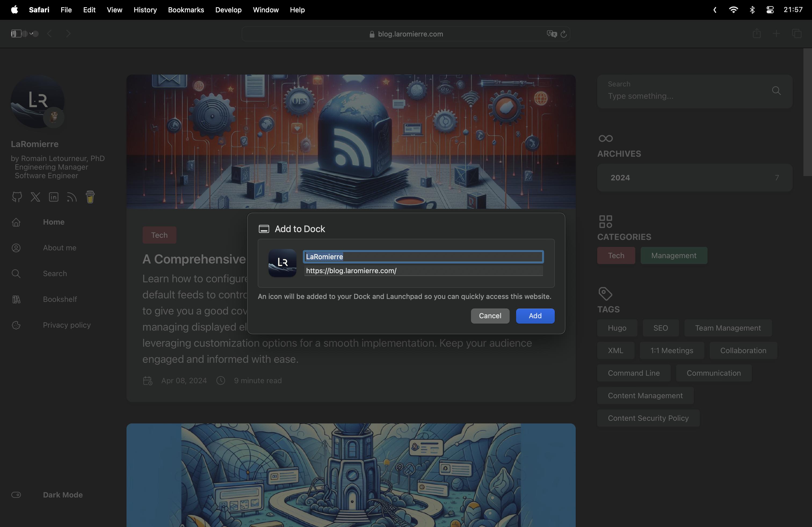Image resolution: width=812 pixels, height=527 pixels.
Task: Click the page vertical scrollbar
Action: point(807,112)
